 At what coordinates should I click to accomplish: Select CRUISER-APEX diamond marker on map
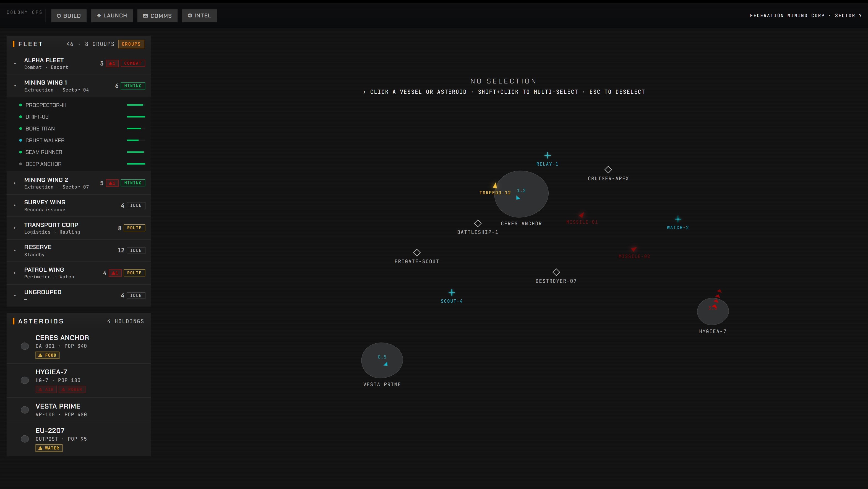coord(608,169)
